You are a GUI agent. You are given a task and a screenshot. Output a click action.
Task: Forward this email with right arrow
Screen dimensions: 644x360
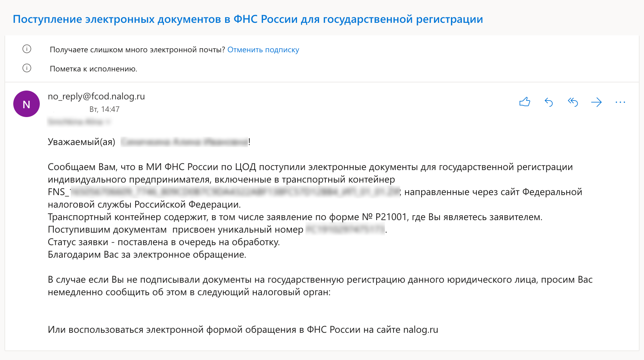[x=596, y=102]
